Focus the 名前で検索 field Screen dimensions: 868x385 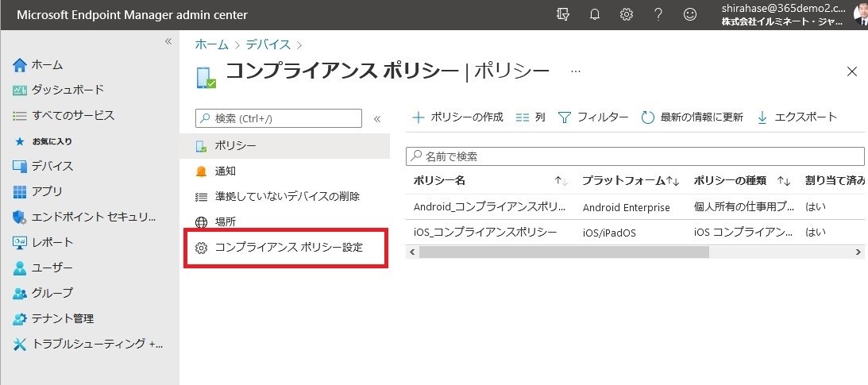click(635, 156)
